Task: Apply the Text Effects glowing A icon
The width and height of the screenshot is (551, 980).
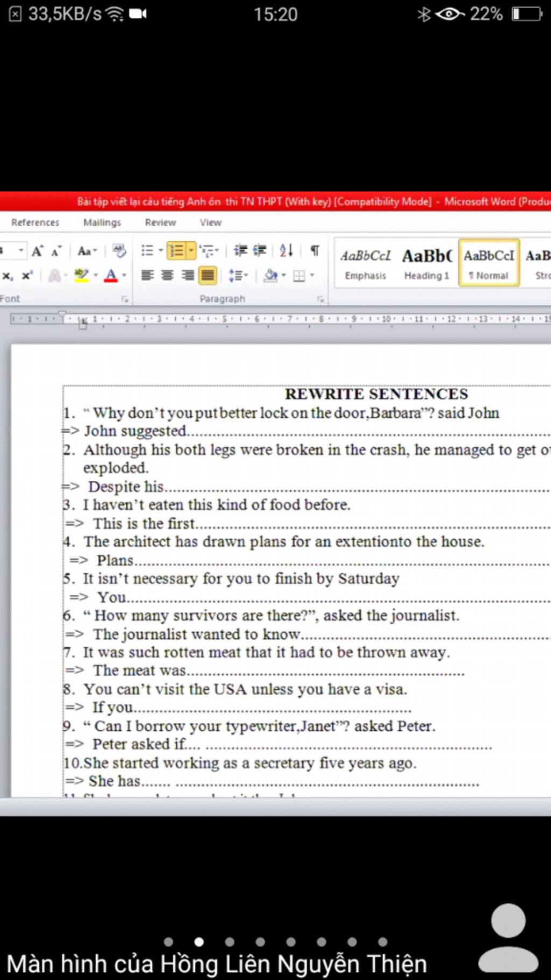Action: (x=54, y=276)
